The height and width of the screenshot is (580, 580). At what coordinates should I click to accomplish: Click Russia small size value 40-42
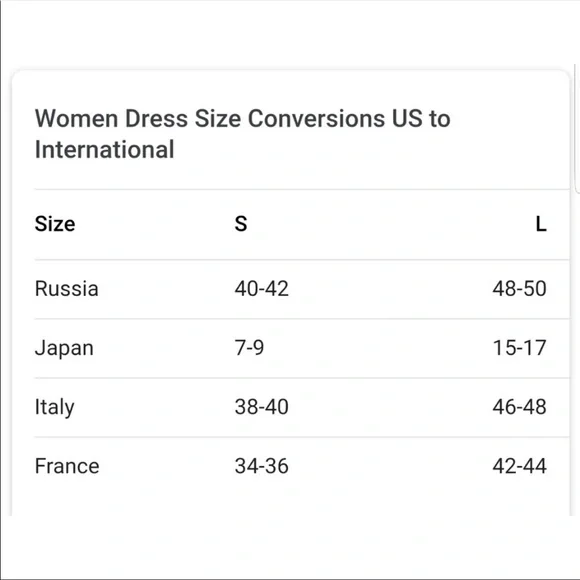[x=262, y=289]
